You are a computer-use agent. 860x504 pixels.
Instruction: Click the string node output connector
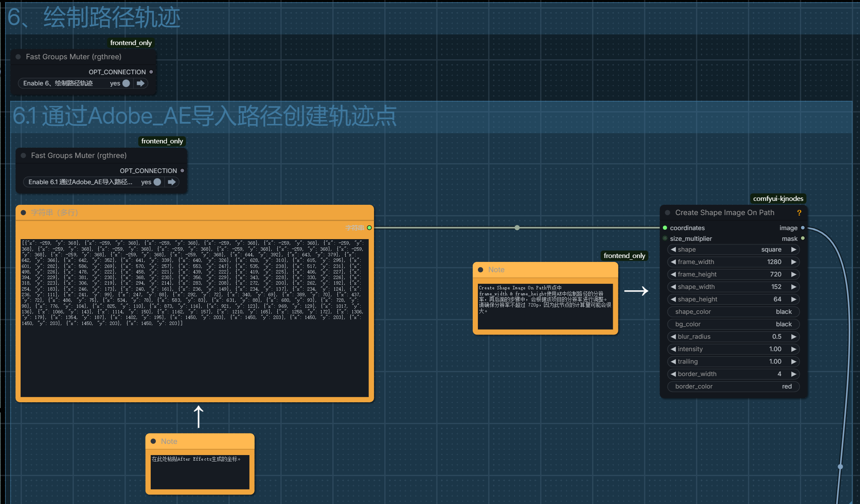tap(369, 228)
